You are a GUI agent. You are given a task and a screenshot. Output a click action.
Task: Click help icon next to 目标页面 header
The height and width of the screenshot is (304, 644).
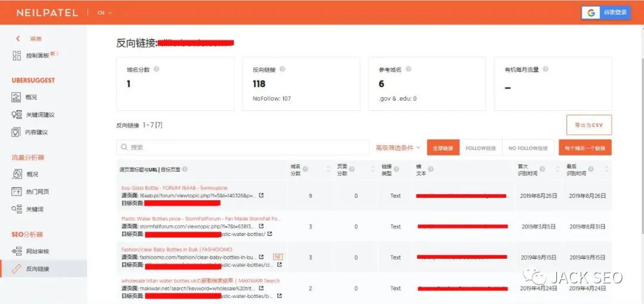point(185,169)
